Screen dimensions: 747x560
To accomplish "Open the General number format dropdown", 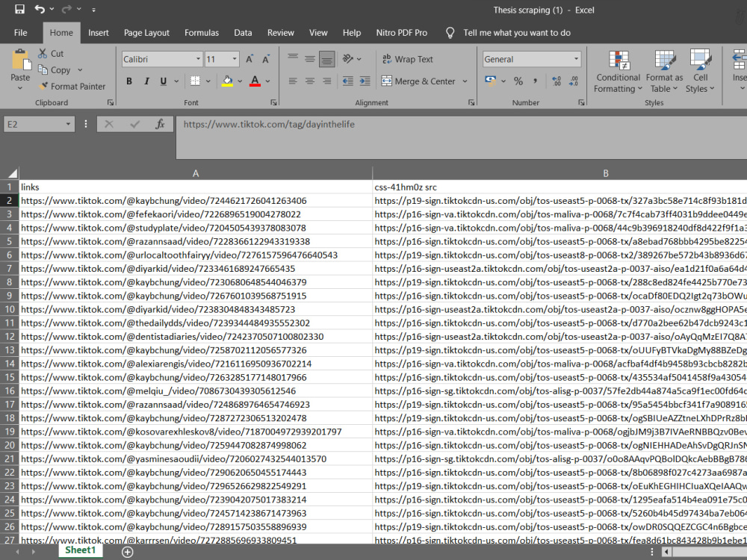I will (x=576, y=59).
